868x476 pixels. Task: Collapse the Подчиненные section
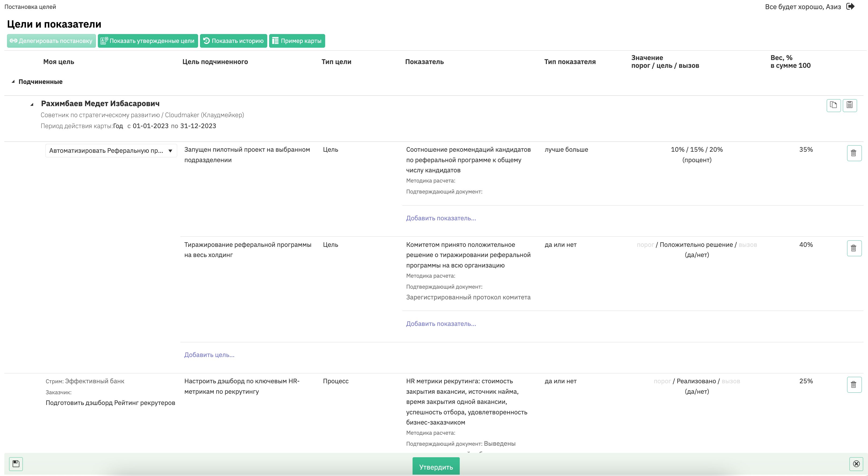[x=13, y=81]
